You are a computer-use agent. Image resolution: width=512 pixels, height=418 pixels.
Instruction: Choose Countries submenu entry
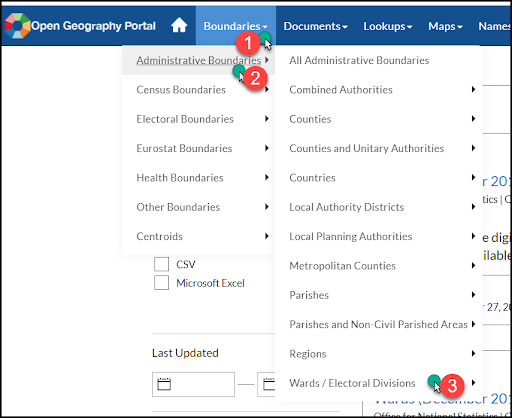click(x=379, y=178)
